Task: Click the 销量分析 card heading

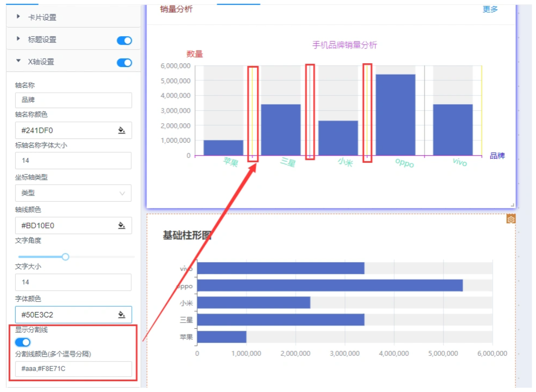Action: coord(176,9)
